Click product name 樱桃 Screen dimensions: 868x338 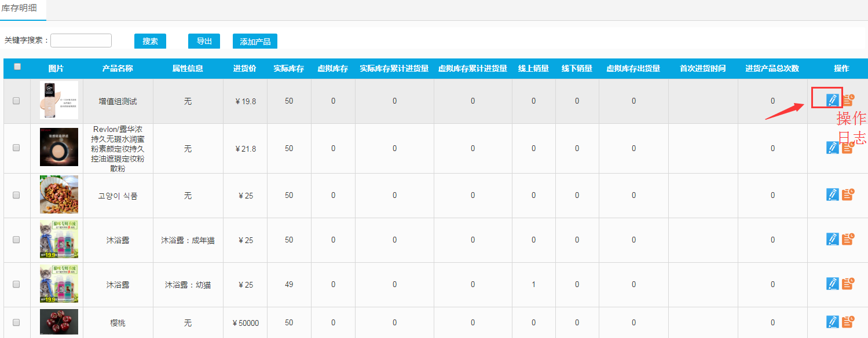pyautogui.click(x=118, y=323)
